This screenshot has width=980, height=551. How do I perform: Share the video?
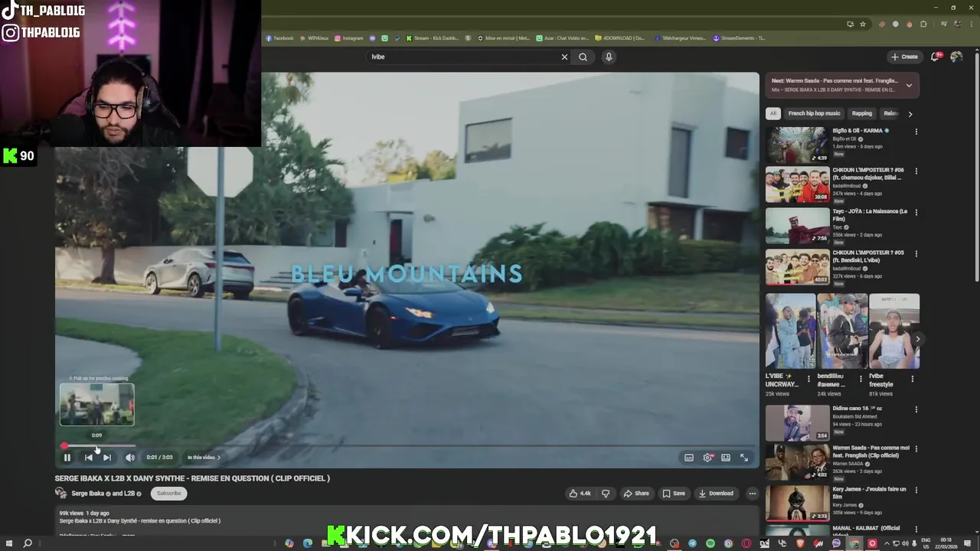coord(635,494)
